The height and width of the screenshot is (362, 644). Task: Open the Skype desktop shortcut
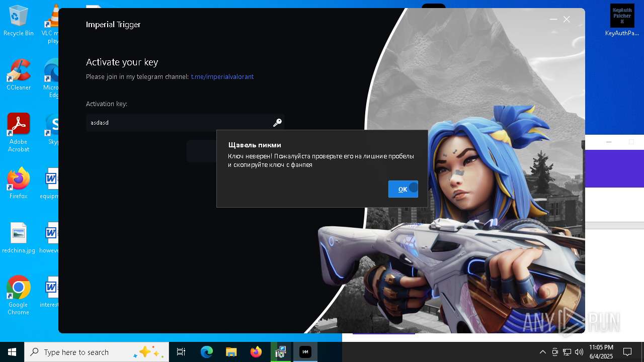(52, 129)
